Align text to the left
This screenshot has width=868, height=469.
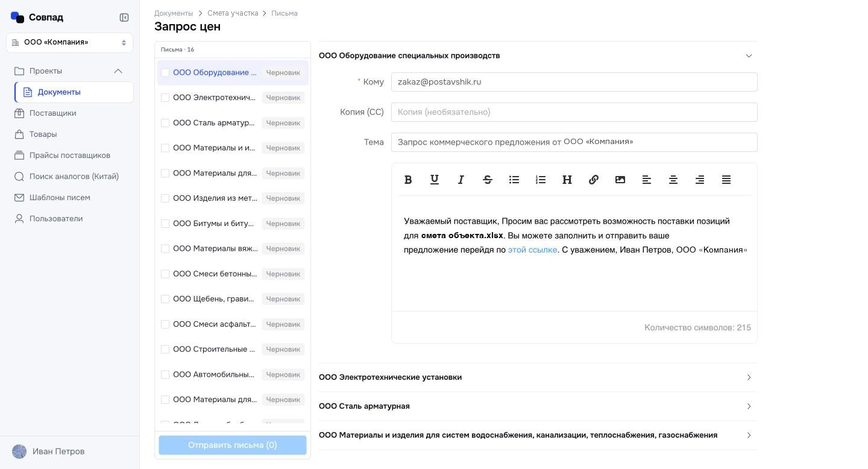click(x=647, y=180)
